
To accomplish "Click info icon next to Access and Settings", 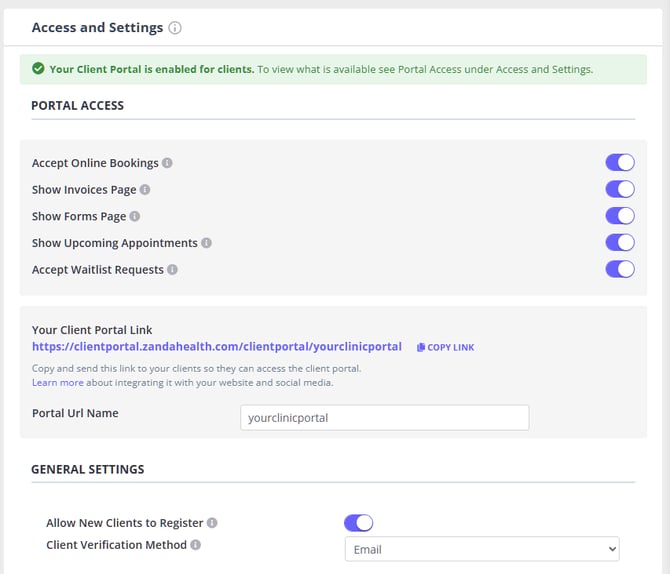I will [175, 28].
